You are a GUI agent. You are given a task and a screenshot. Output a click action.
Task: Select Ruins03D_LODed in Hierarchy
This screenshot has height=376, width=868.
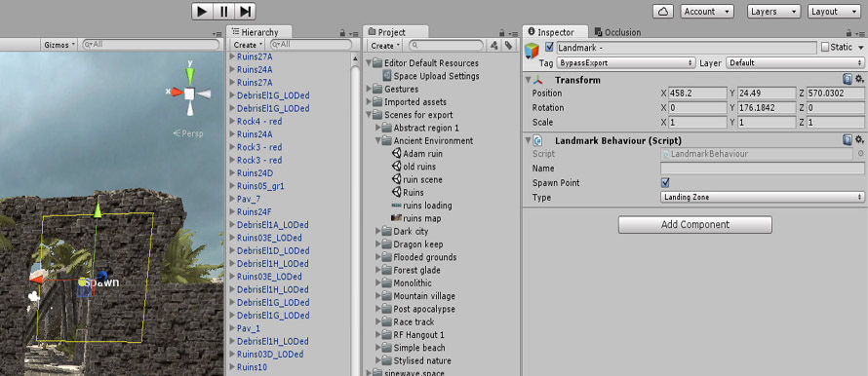tap(269, 354)
